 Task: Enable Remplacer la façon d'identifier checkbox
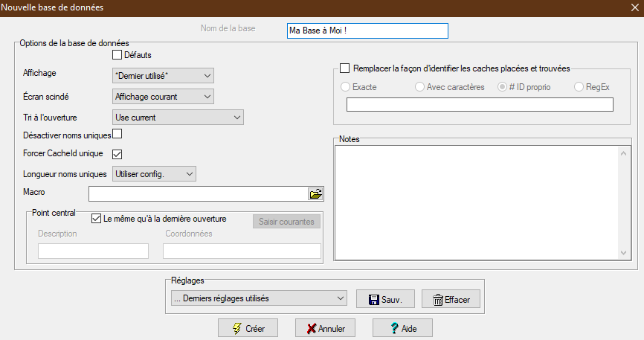344,68
